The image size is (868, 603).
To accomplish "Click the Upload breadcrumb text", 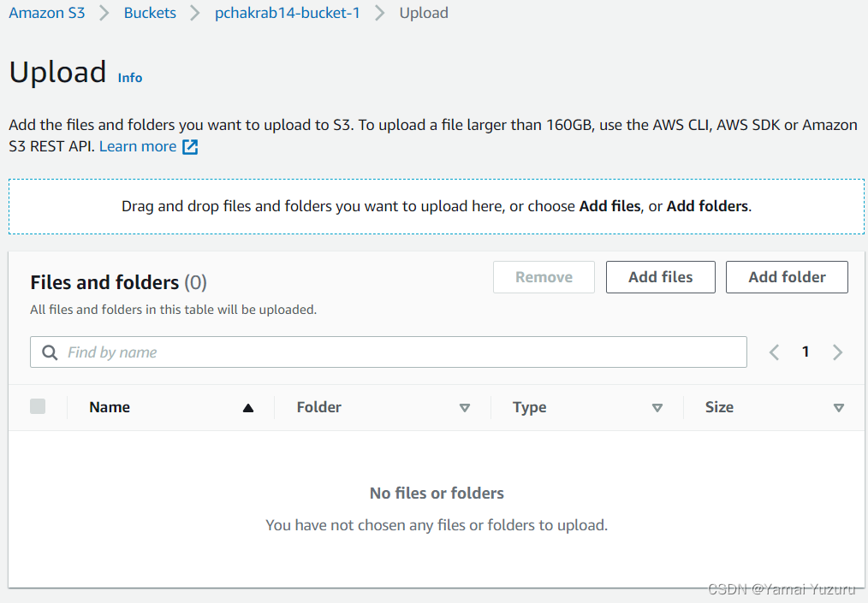I will point(424,13).
